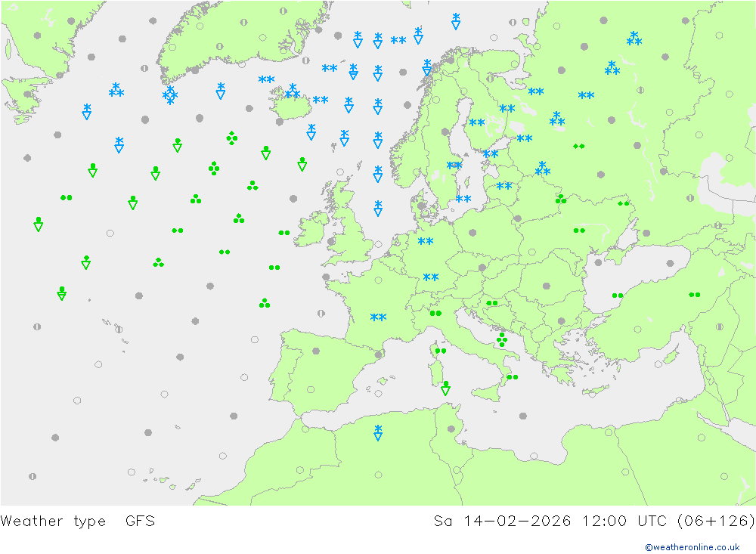Click the rain symbol over northern Italy

[435, 314]
